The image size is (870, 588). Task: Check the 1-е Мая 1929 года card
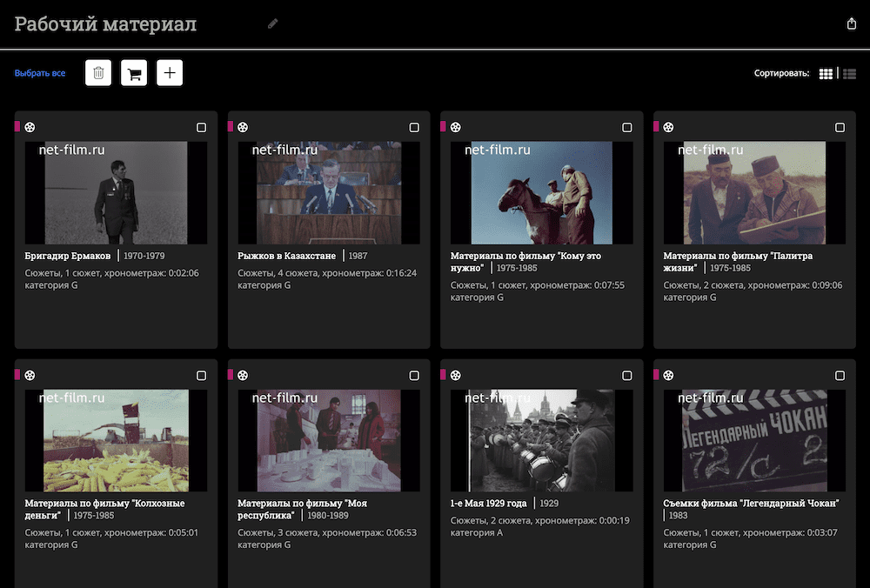click(x=627, y=375)
